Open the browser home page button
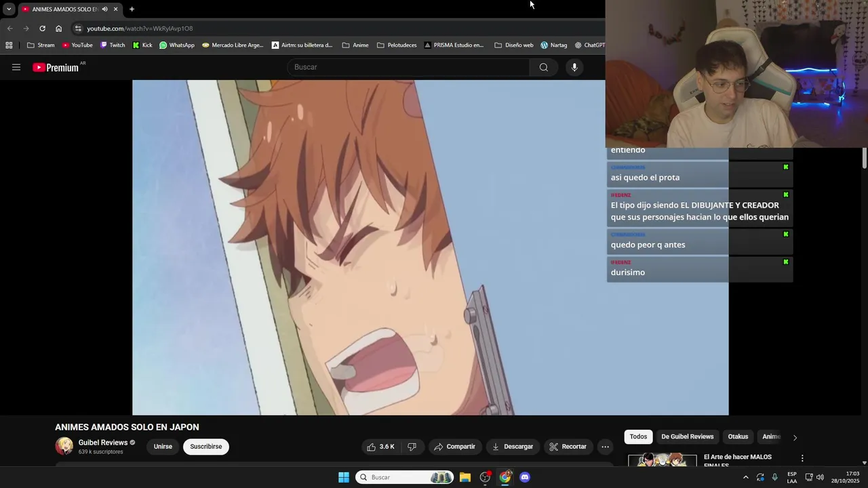Screen dimensions: 868x488 click(58, 28)
